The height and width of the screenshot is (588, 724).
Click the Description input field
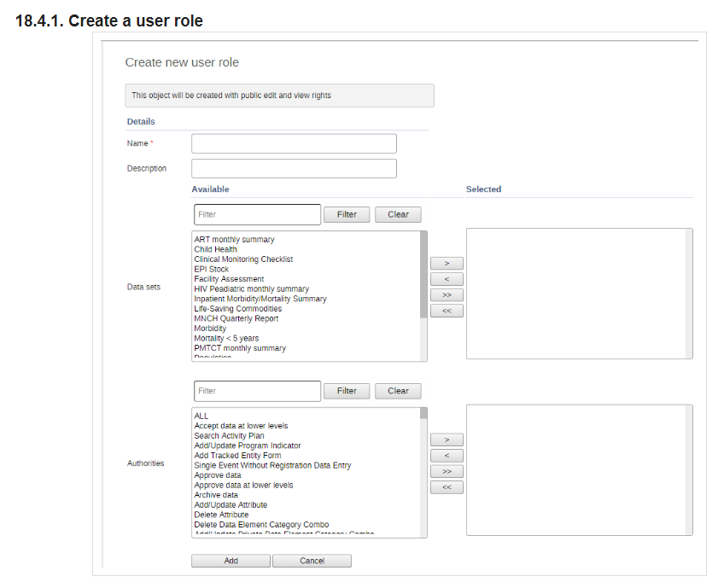294,168
